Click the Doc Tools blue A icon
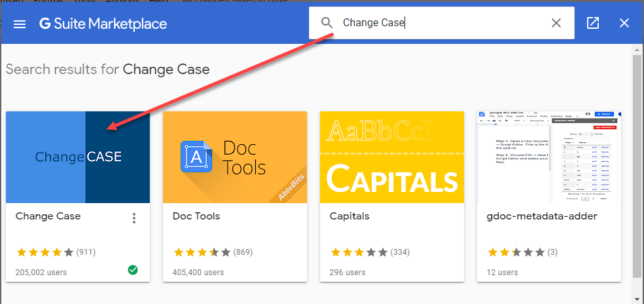 196,157
